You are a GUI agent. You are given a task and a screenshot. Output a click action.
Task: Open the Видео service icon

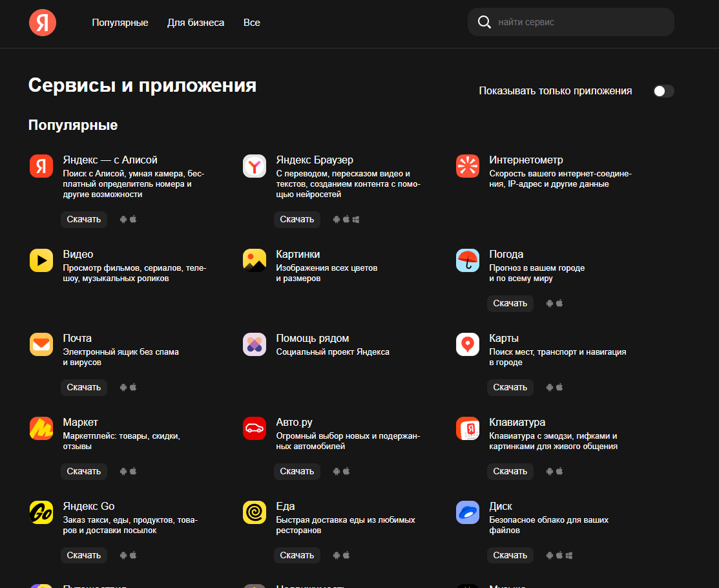[x=41, y=260]
